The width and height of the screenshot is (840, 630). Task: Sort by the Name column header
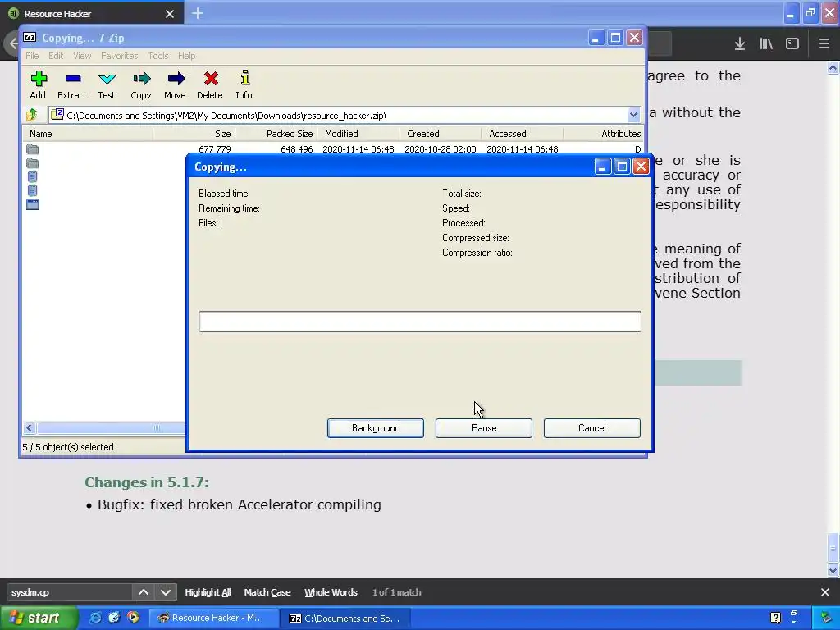(87, 134)
